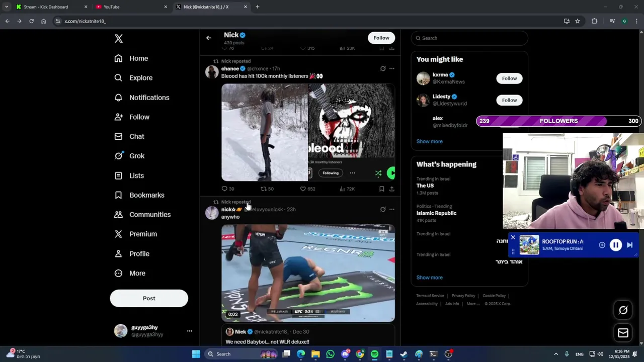Open account menu dots for guyyga3hy
Viewport: 644px width, 362px height.
coord(190,331)
